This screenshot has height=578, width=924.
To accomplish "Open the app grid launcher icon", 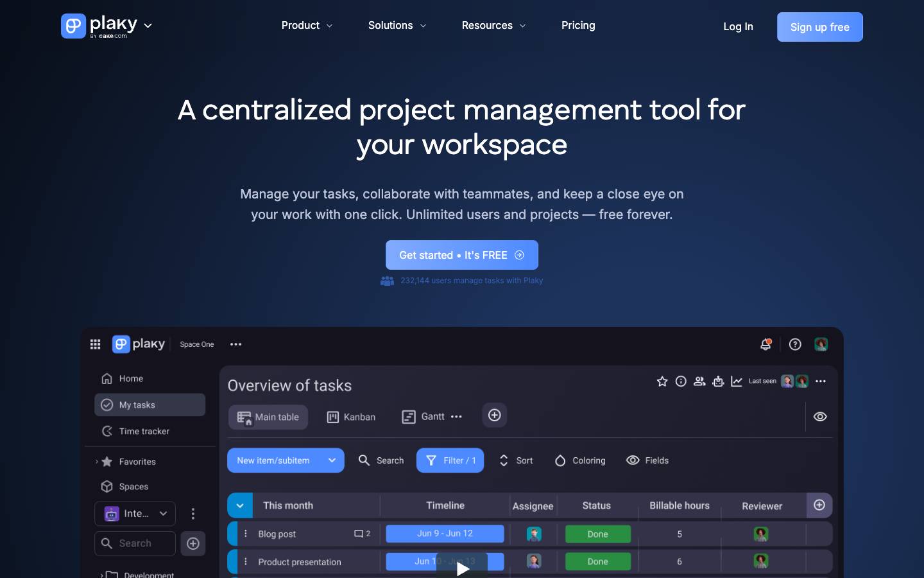I will (x=96, y=344).
